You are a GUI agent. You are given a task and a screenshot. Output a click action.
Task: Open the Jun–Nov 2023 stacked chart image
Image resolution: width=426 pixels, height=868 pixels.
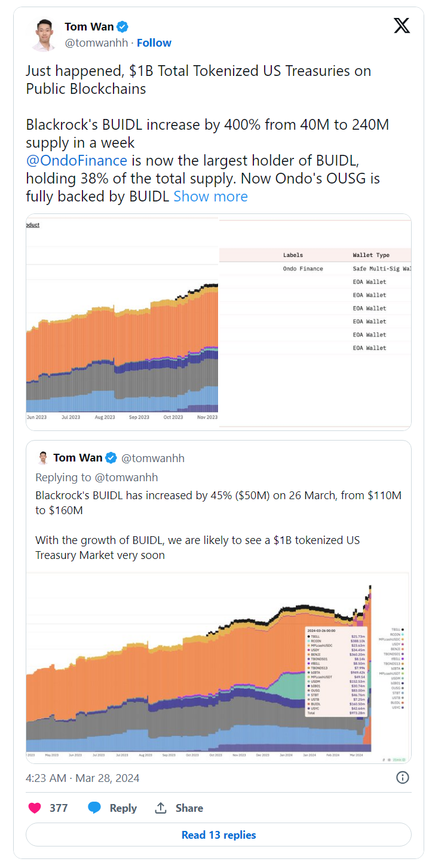click(122, 322)
